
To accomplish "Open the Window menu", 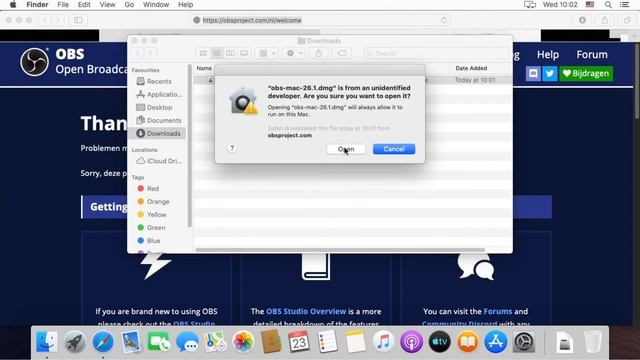I will (156, 4).
